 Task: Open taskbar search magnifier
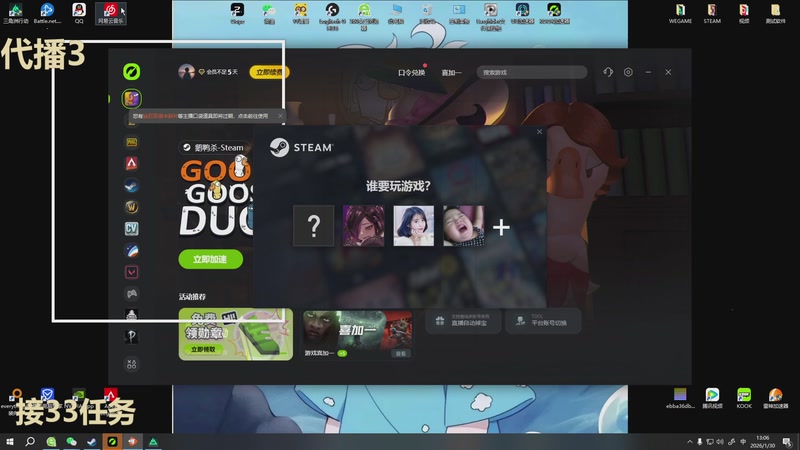coord(30,441)
